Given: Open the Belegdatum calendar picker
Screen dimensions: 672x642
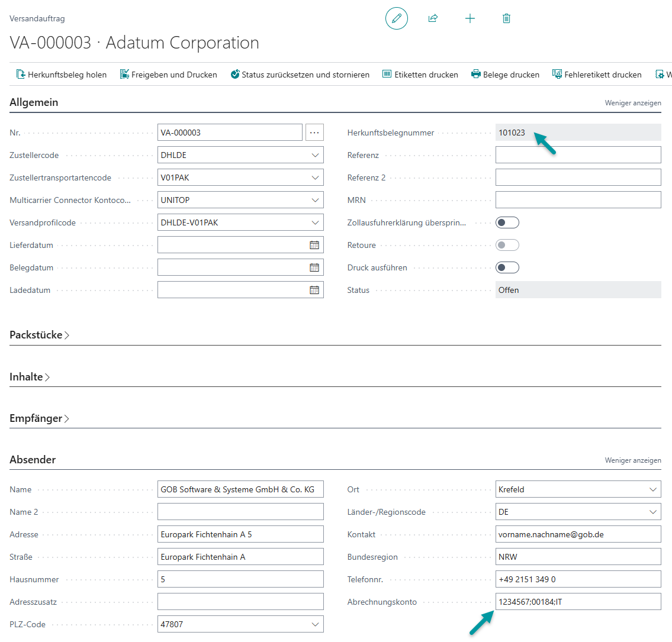Looking at the screenshot, I should coord(314,267).
